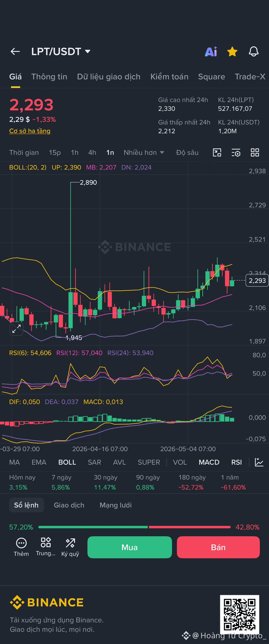Open the LPT/USDT pair dropdown
Image resolution: width=269 pixels, height=644 pixels.
click(61, 51)
